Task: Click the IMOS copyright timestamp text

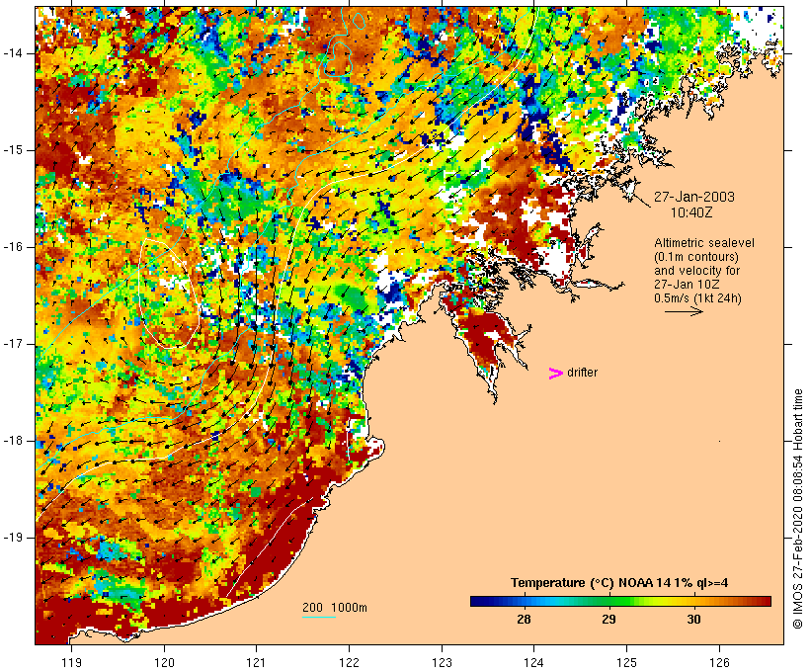Action: tap(797, 509)
